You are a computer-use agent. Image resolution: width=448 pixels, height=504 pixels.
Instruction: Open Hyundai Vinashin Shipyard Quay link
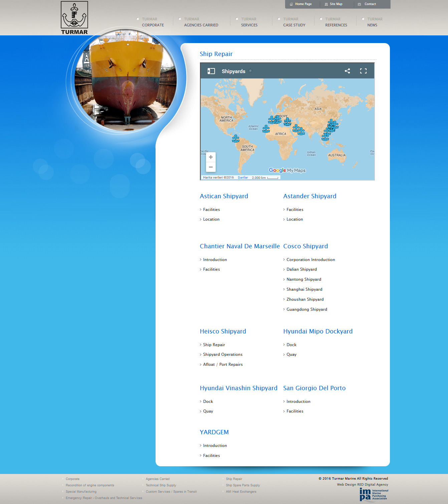[208, 411]
